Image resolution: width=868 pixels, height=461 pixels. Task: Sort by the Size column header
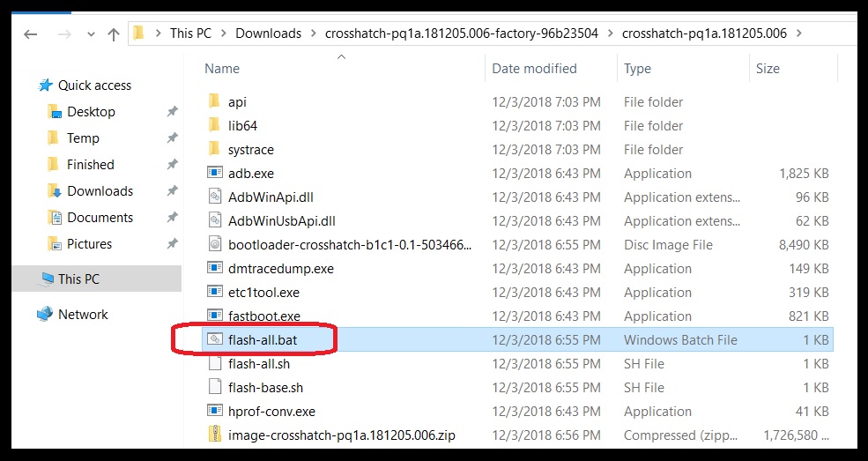[x=768, y=69]
